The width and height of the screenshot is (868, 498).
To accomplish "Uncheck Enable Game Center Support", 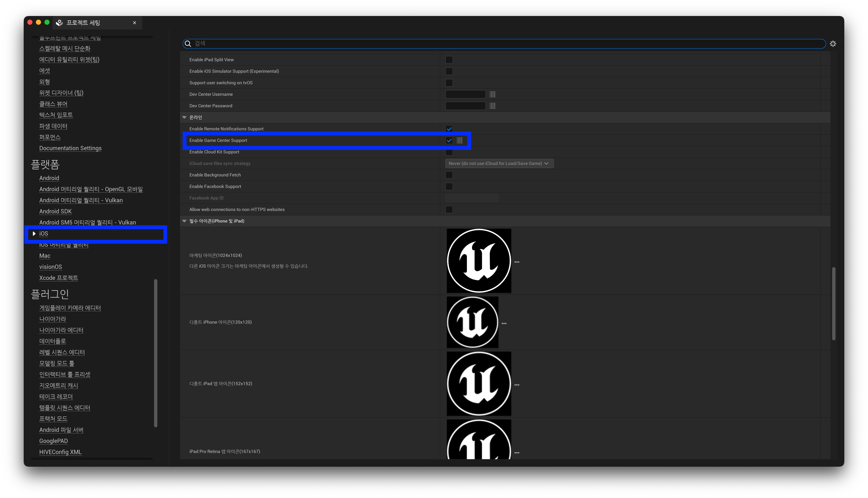I will click(x=449, y=141).
